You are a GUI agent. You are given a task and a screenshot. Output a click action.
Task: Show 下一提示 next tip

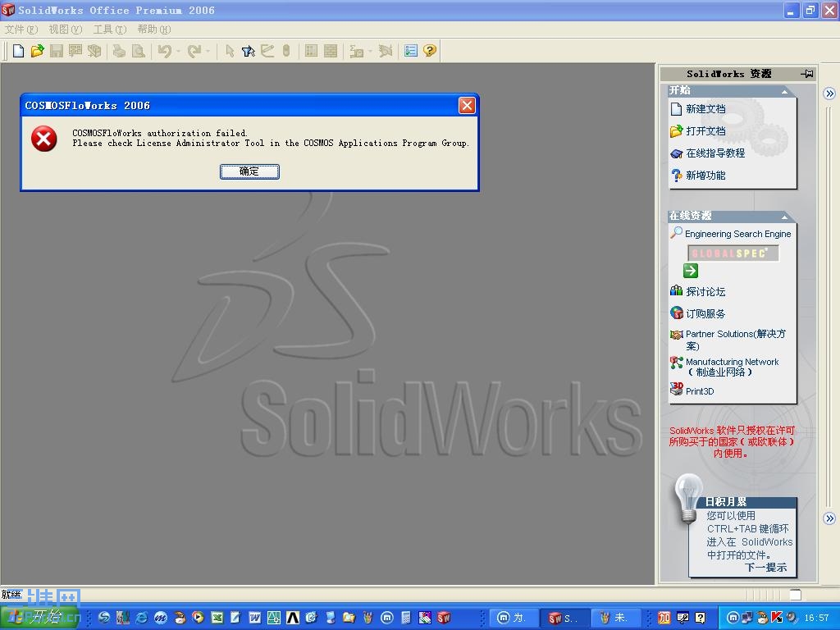pos(766,568)
